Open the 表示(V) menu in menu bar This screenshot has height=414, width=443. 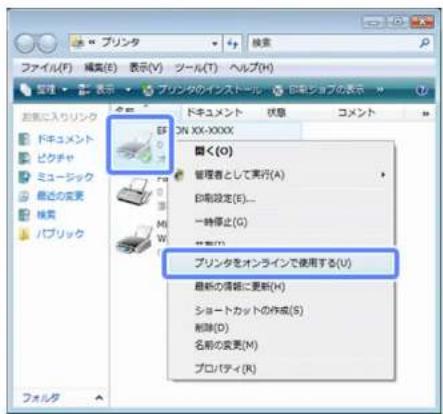[x=146, y=68]
